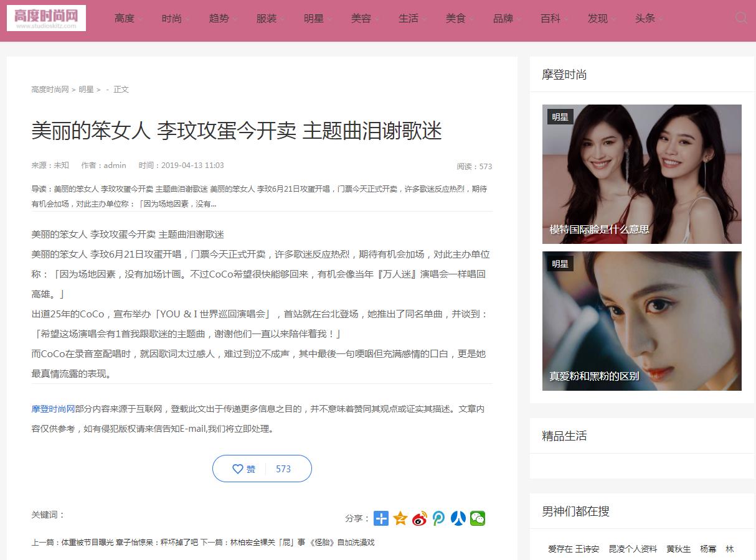The height and width of the screenshot is (560, 756).
Task: Click the 阅读：573 view count
Action: (475, 166)
